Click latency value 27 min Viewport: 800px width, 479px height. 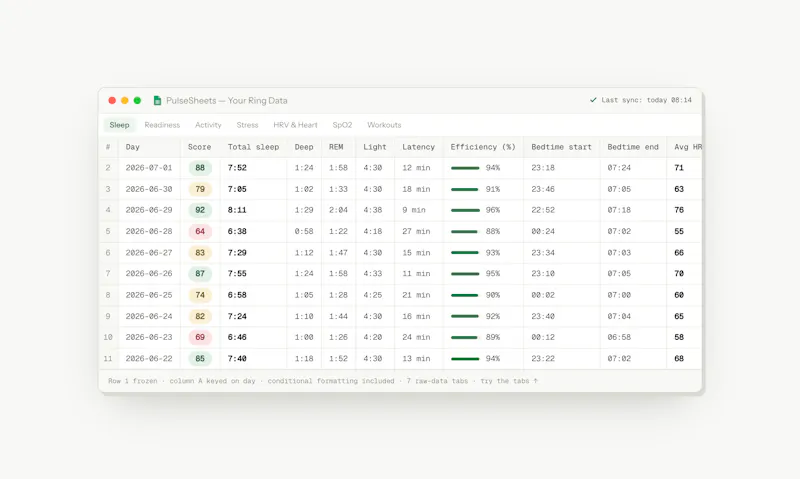tap(416, 232)
